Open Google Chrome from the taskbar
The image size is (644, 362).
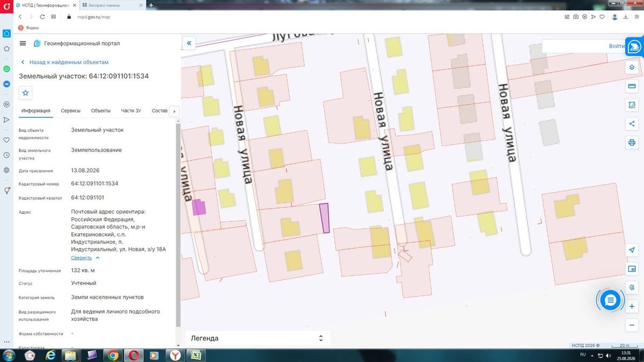point(113,355)
